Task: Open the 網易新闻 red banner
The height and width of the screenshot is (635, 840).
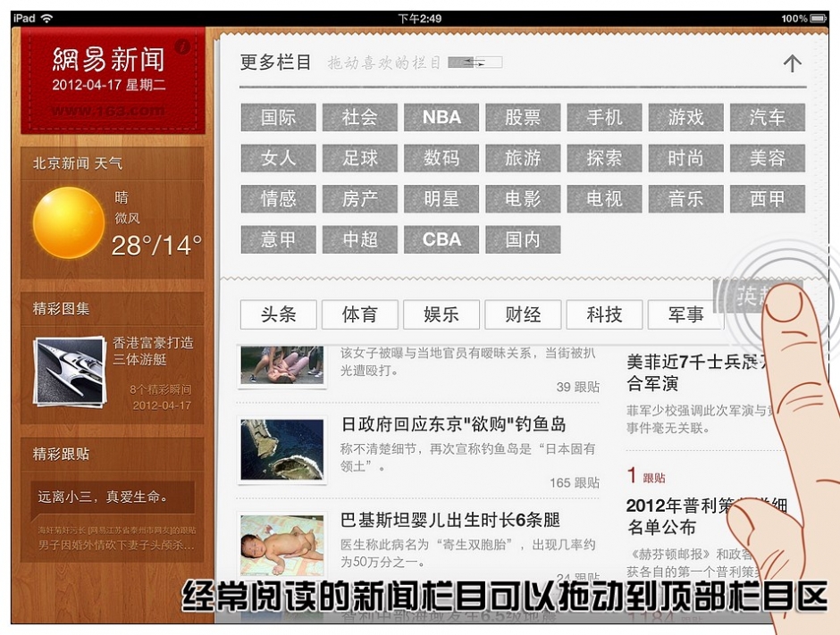Action: (x=113, y=80)
